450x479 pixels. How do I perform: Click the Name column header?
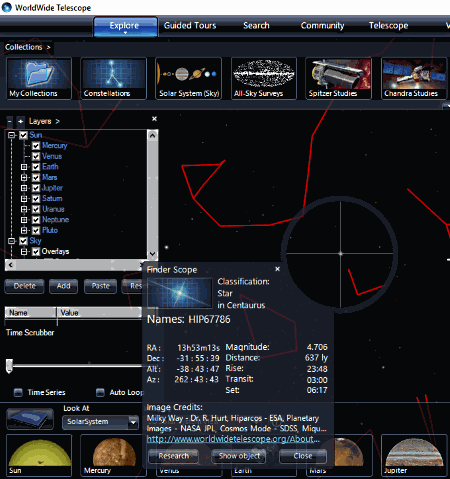pos(31,313)
